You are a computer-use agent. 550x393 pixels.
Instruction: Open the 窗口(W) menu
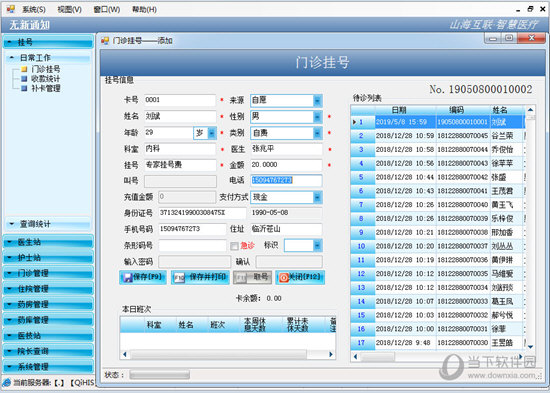tap(107, 9)
